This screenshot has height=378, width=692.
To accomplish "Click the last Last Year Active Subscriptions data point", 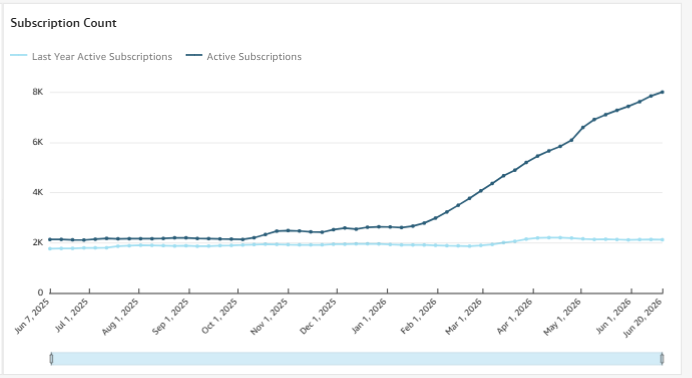I will click(662, 240).
